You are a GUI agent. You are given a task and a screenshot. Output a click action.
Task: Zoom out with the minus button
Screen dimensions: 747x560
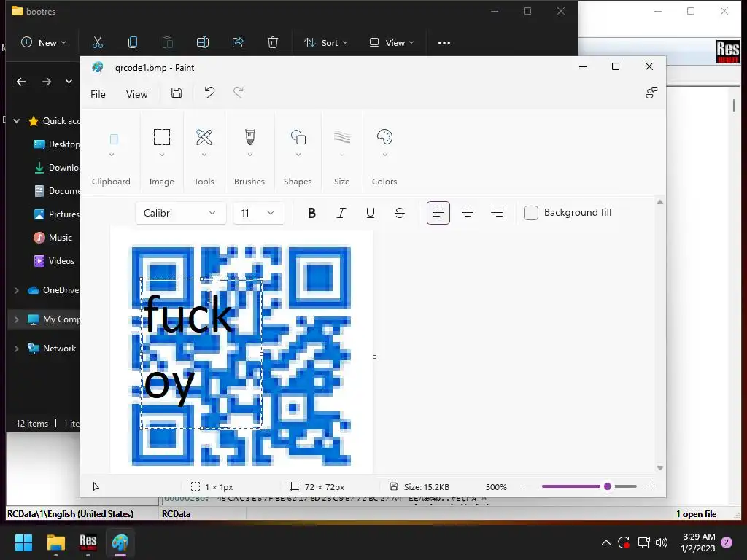tap(527, 486)
